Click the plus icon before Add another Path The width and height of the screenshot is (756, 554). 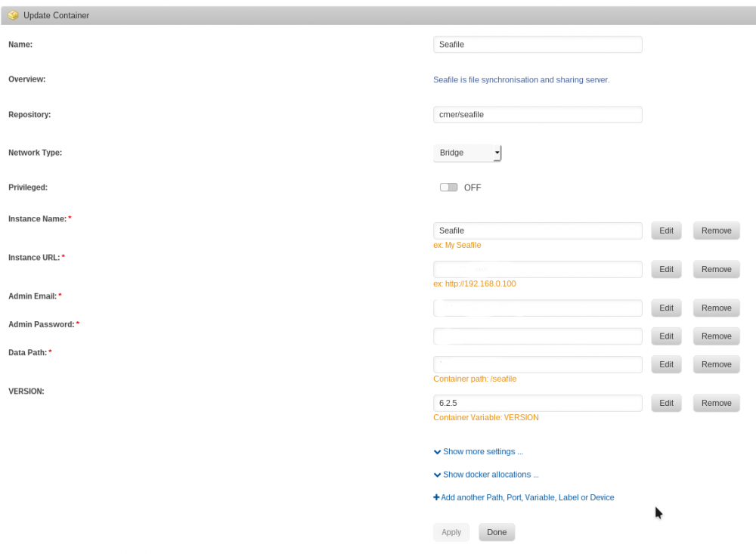[x=436, y=497]
